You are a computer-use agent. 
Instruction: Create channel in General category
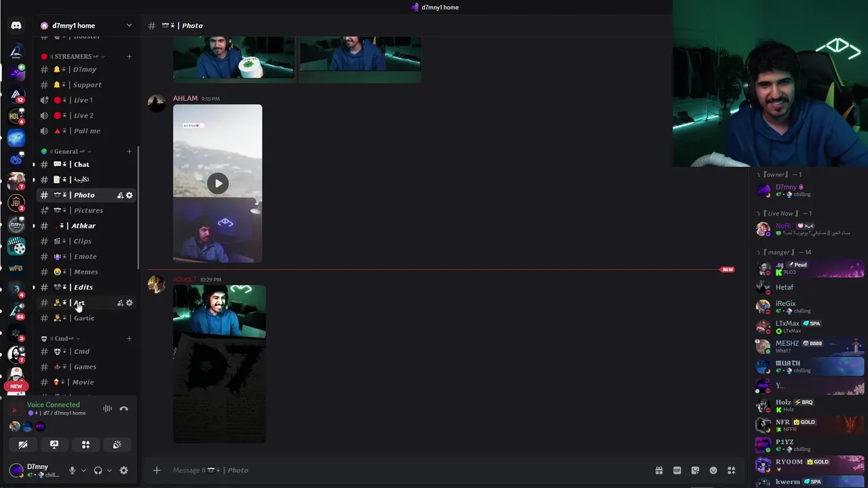tap(129, 151)
